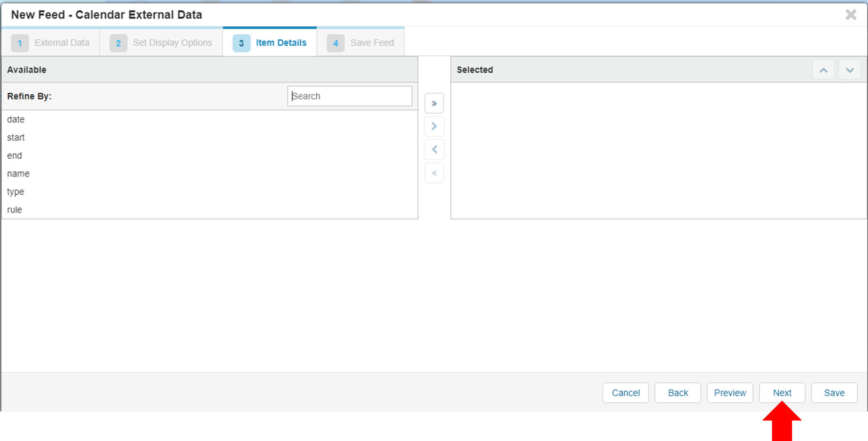Select the date field in Available list
The height and width of the screenshot is (441, 868).
15,119
